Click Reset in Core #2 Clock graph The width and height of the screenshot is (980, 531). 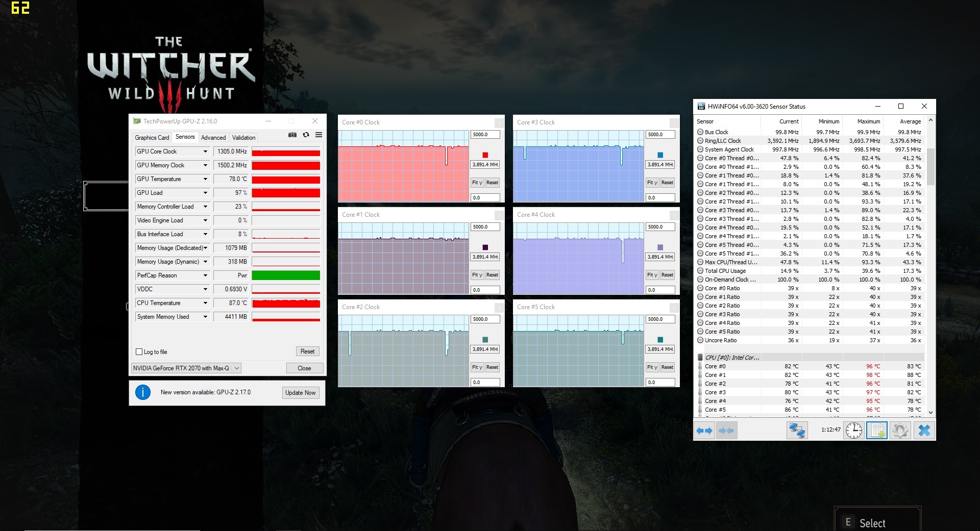[x=492, y=367]
